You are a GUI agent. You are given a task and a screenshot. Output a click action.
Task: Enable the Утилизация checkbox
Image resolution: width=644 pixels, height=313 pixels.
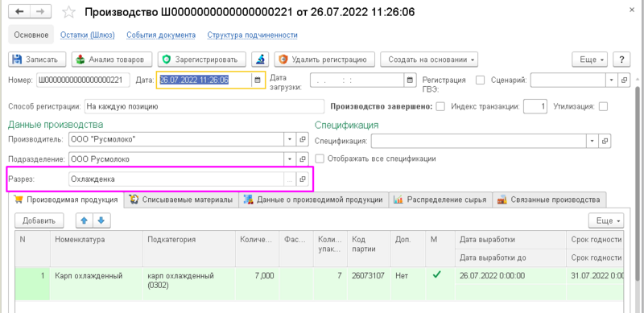coord(603,107)
